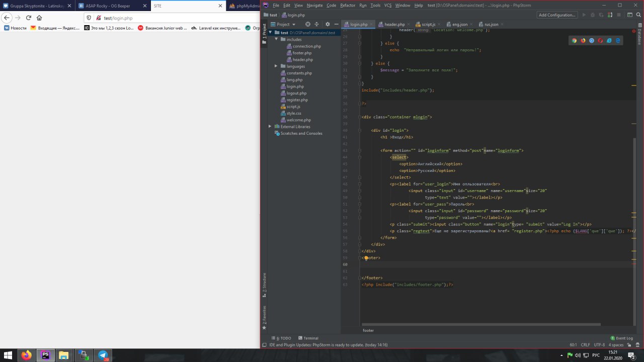Expand the languages folder in project tree
The image size is (644, 362).
(276, 66)
